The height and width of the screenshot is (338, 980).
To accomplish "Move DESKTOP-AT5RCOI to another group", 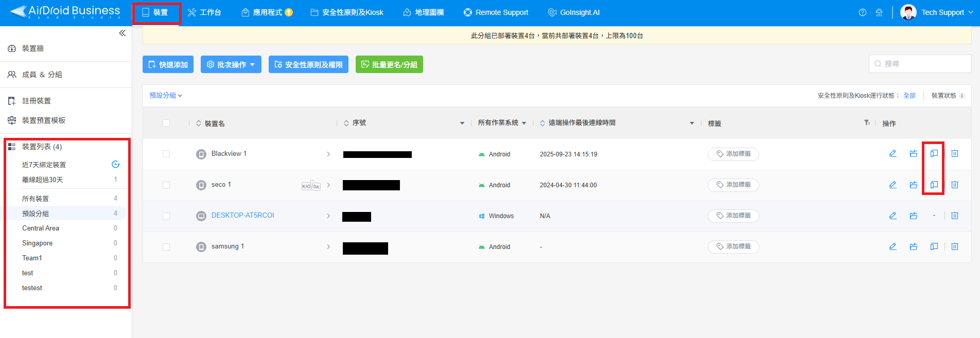I will point(914,216).
